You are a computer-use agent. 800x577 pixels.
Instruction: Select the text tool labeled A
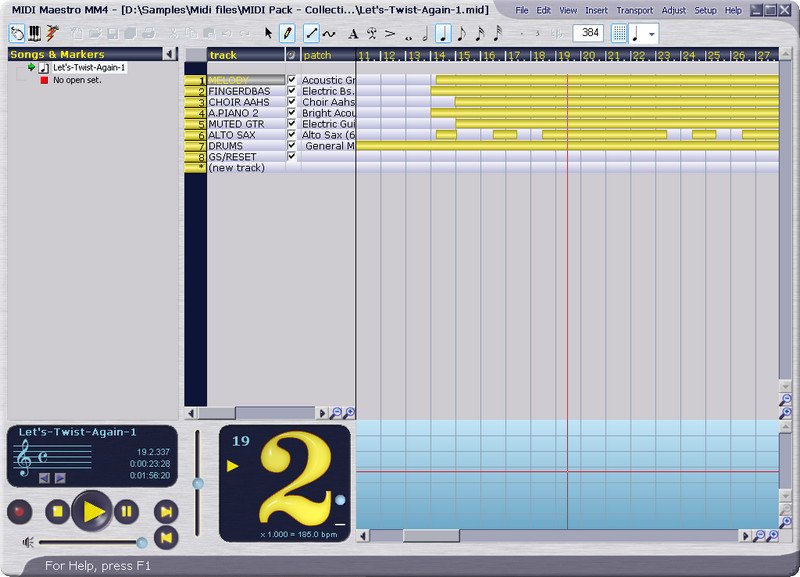pos(353,33)
